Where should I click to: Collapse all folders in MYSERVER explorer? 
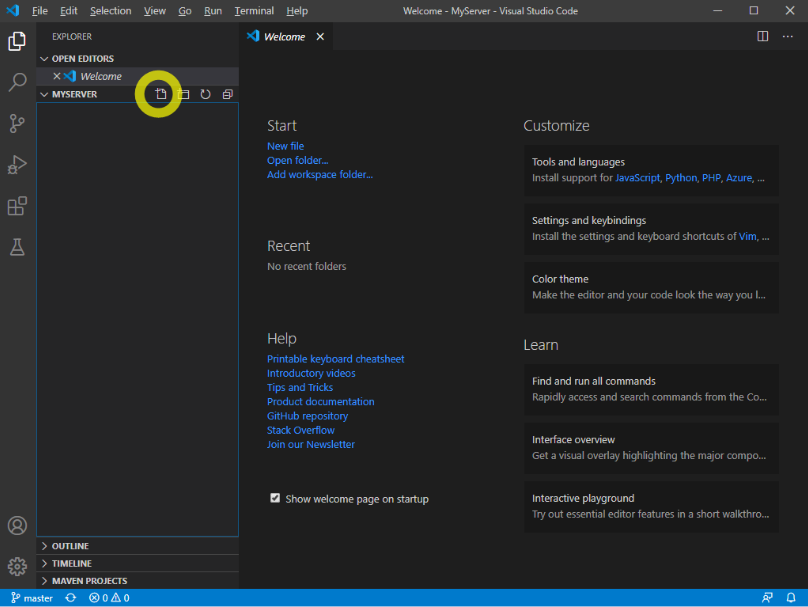pyautogui.click(x=228, y=94)
